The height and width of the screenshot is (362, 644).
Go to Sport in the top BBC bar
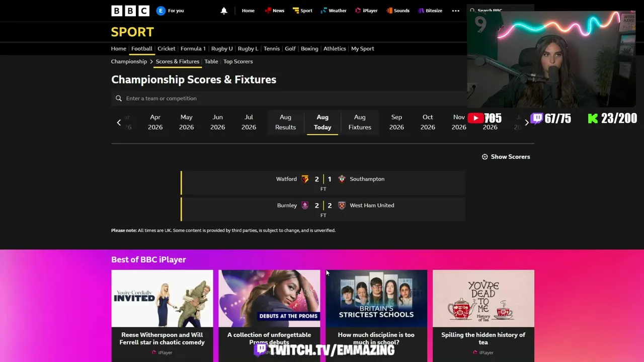(x=302, y=11)
